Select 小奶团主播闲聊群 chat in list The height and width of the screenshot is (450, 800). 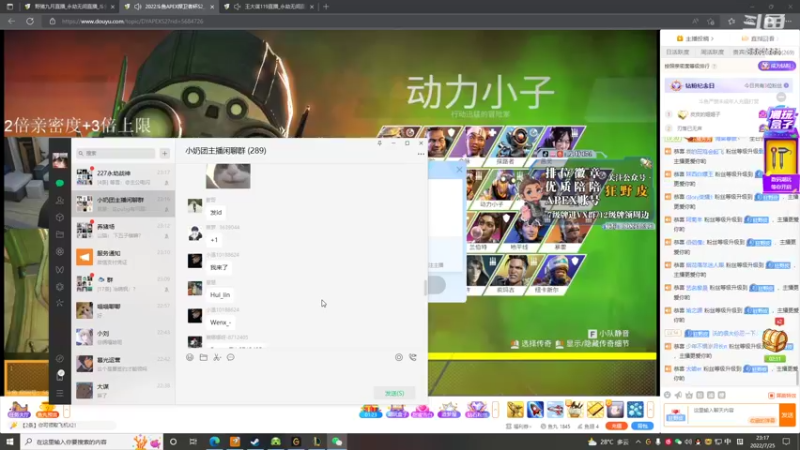tap(123, 204)
